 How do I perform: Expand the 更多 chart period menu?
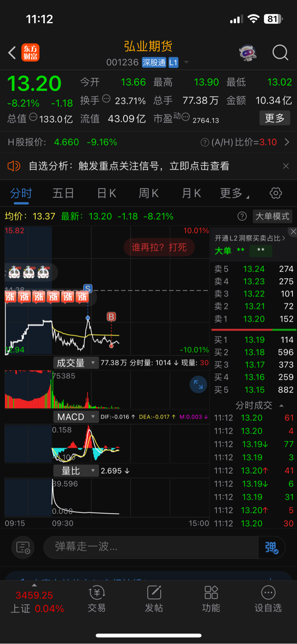pos(234,193)
